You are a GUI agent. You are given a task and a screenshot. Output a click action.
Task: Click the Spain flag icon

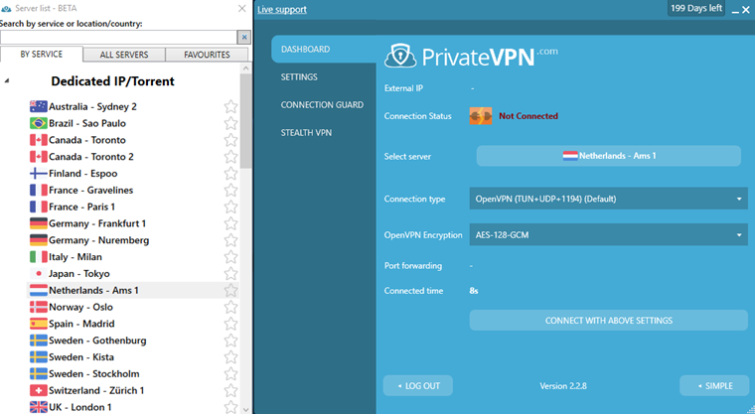pyautogui.click(x=39, y=323)
